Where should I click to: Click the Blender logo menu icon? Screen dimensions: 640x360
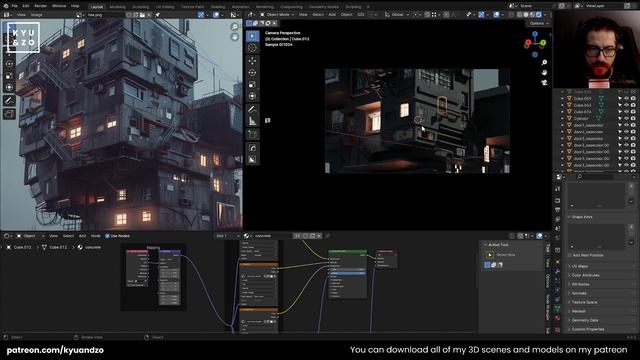pyautogui.click(x=6, y=6)
